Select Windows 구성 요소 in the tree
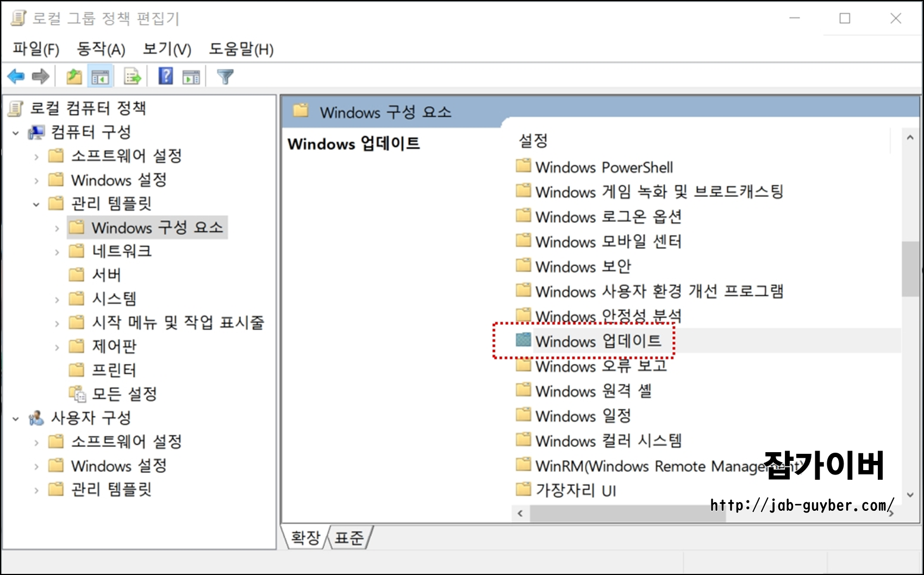 pyautogui.click(x=158, y=227)
